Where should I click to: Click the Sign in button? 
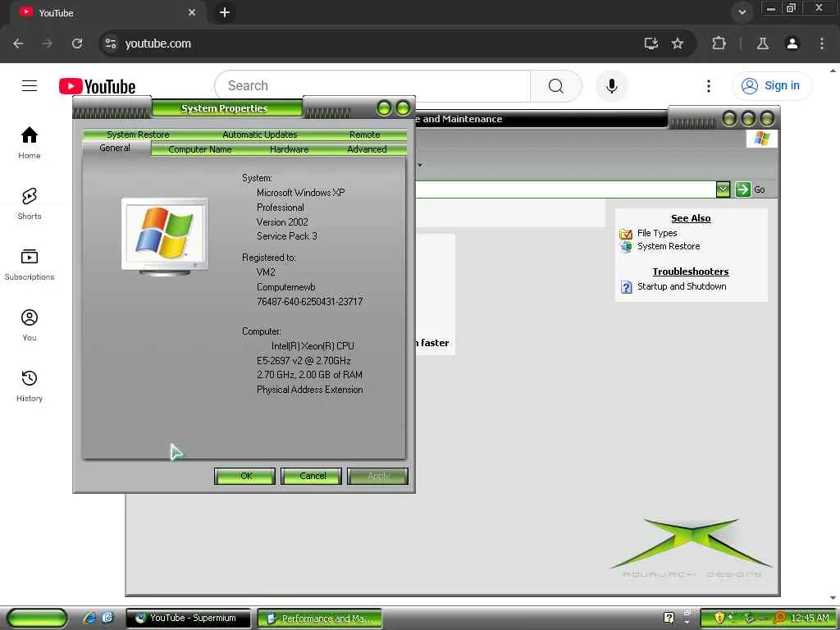[x=771, y=85]
